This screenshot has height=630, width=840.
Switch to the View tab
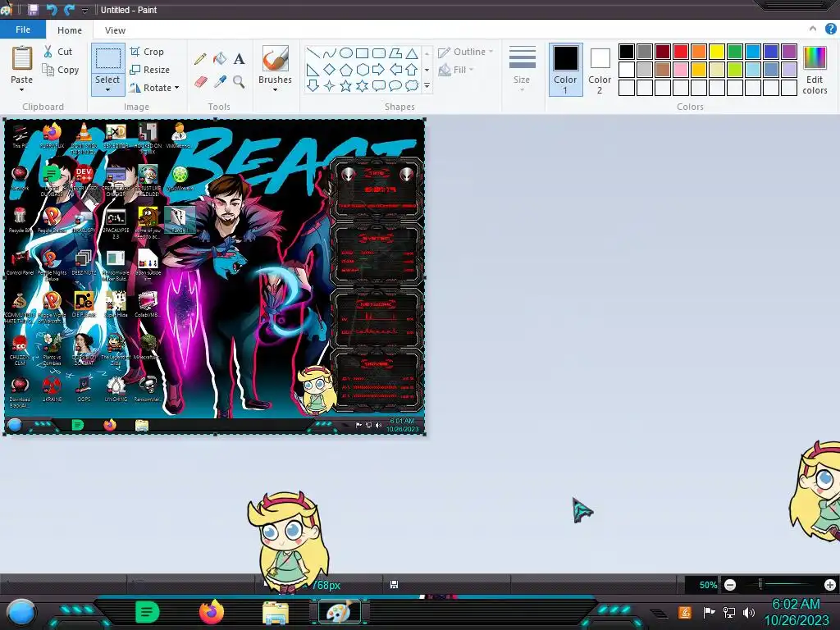pos(115,30)
